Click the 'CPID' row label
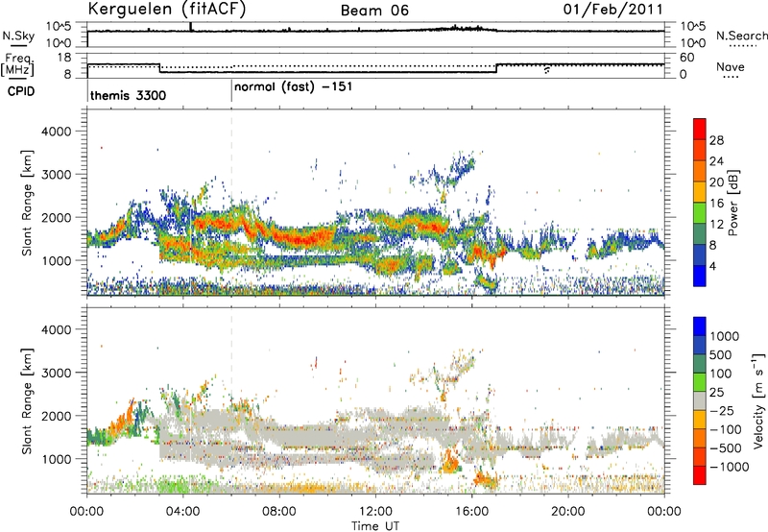The width and height of the screenshot is (768, 532). [x=21, y=91]
